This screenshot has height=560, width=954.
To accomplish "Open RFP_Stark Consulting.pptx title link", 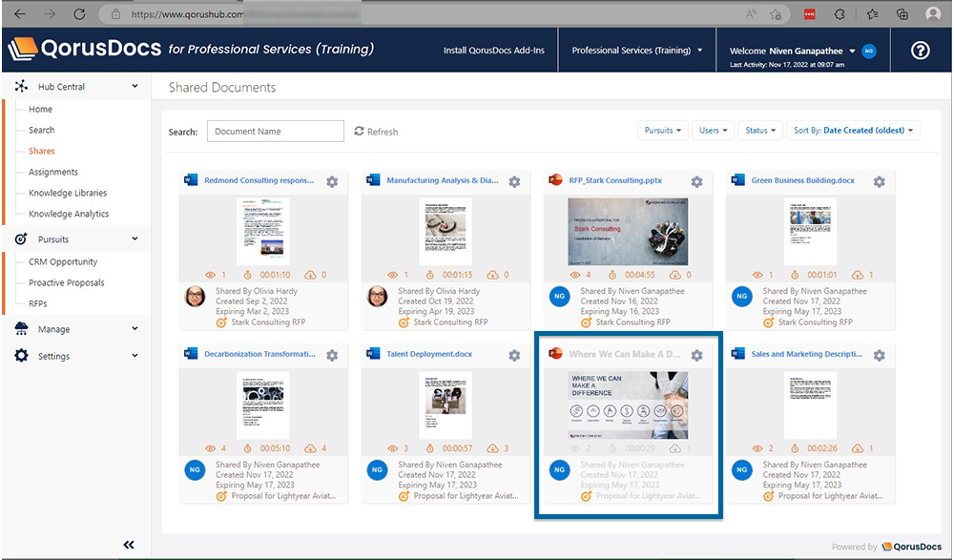I will pyautogui.click(x=615, y=180).
